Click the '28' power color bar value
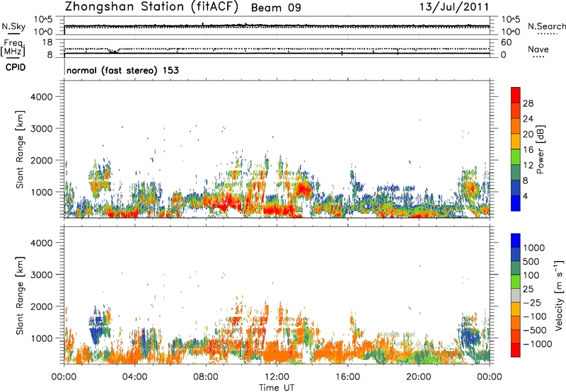This screenshot has width=566, height=392. pyautogui.click(x=528, y=103)
